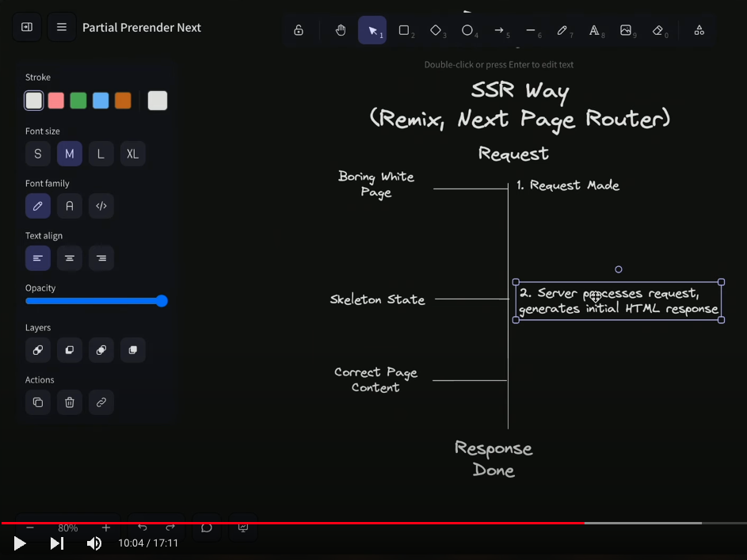Align text to the center
This screenshot has height=560, width=747.
point(70,258)
